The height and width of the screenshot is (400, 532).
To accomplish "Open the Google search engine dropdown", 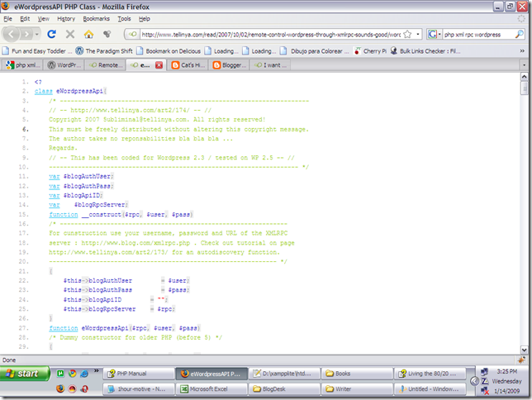I will pos(434,35).
